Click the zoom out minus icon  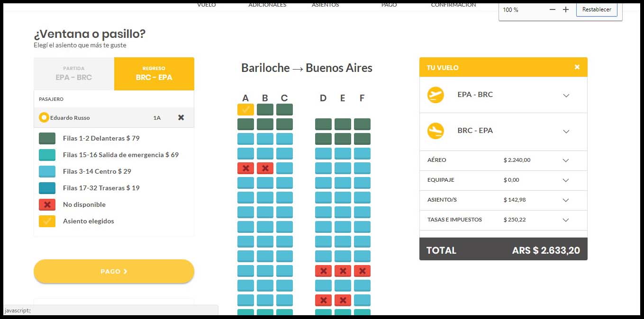(x=552, y=9)
